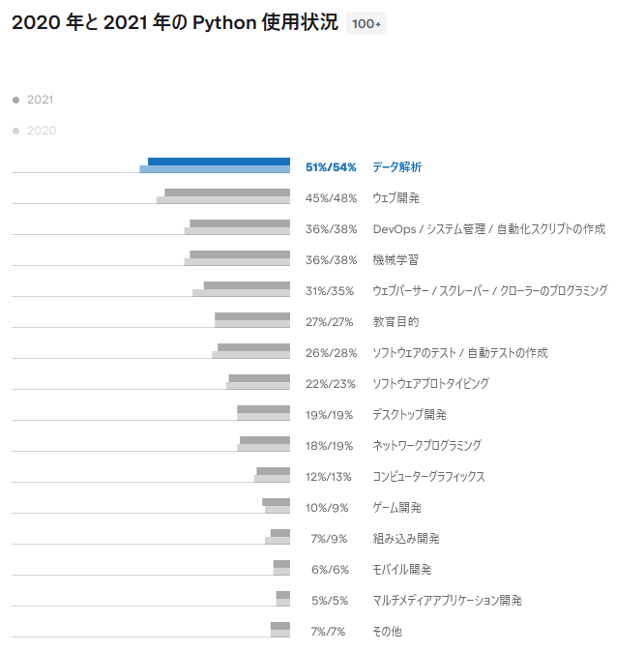Click the ゲーム開発 row label
Image resolution: width=644 pixels, height=652 pixels.
tap(396, 508)
